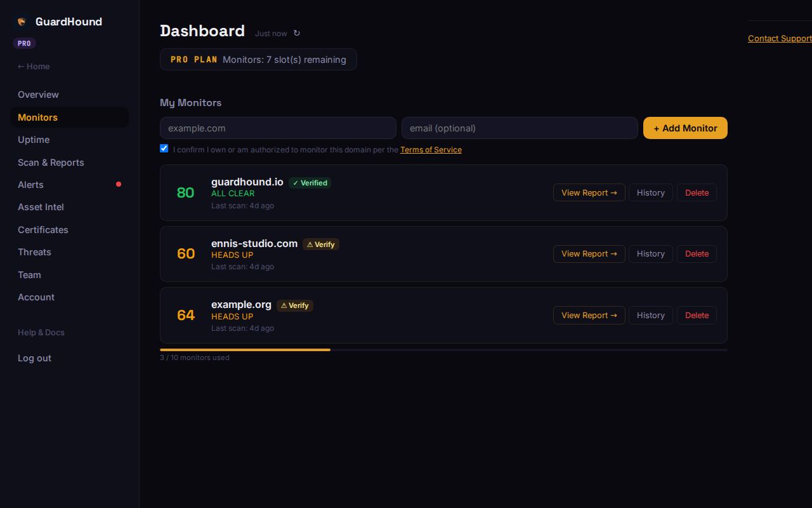Click the dashboard refresh icon
Screen dimensions: 812x508
297,33
